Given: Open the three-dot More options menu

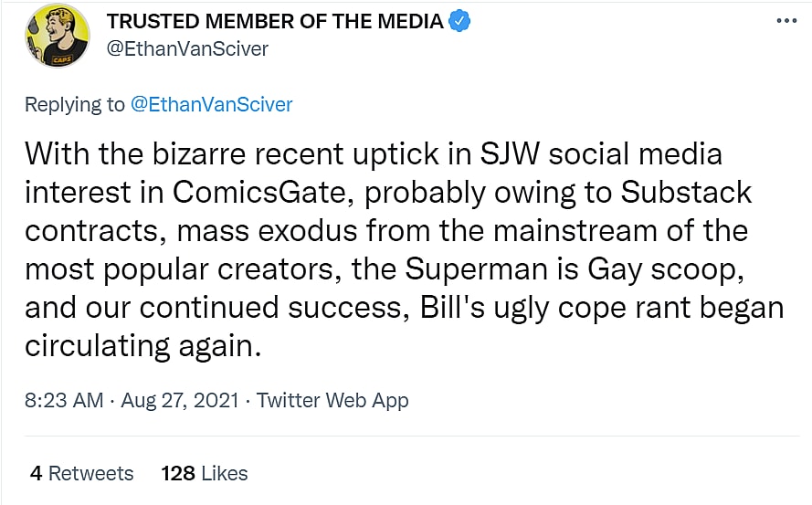Looking at the screenshot, I should click(x=784, y=21).
